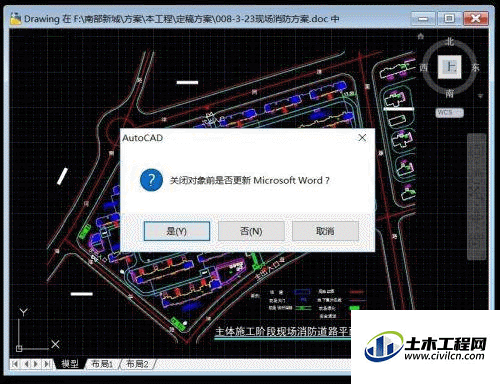Minimize the Drawing window
Viewport: 500px width, 384px height.
pos(423,18)
